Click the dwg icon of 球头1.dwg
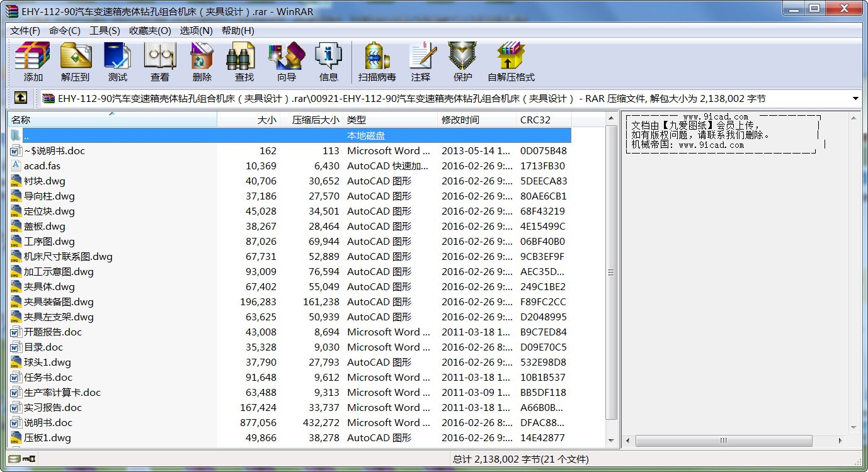This screenshot has height=472, width=868. [16, 362]
